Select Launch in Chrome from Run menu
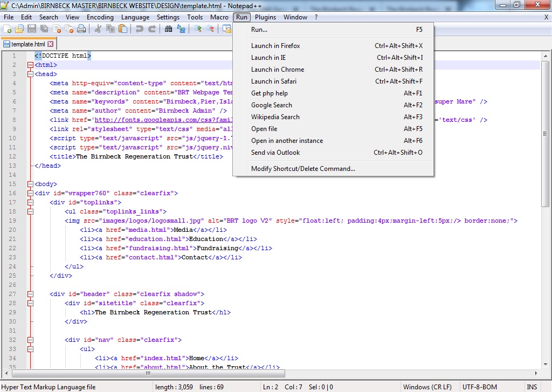 tap(278, 70)
